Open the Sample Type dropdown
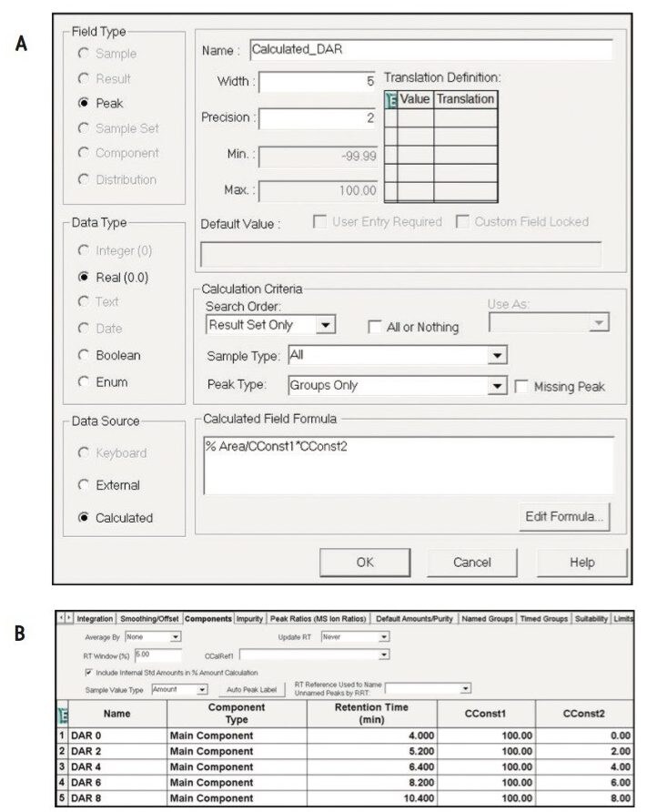Image resolution: width=657 pixels, height=812 pixels. pos(497,355)
